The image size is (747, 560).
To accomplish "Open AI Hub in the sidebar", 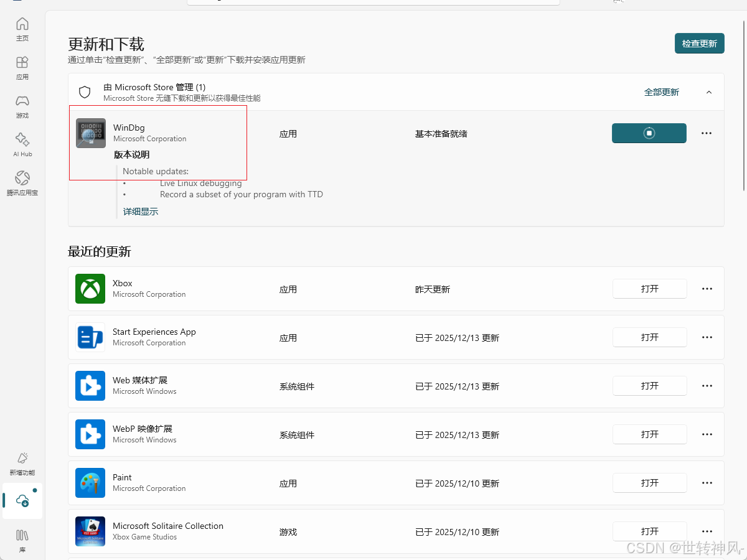I will tap(22, 145).
